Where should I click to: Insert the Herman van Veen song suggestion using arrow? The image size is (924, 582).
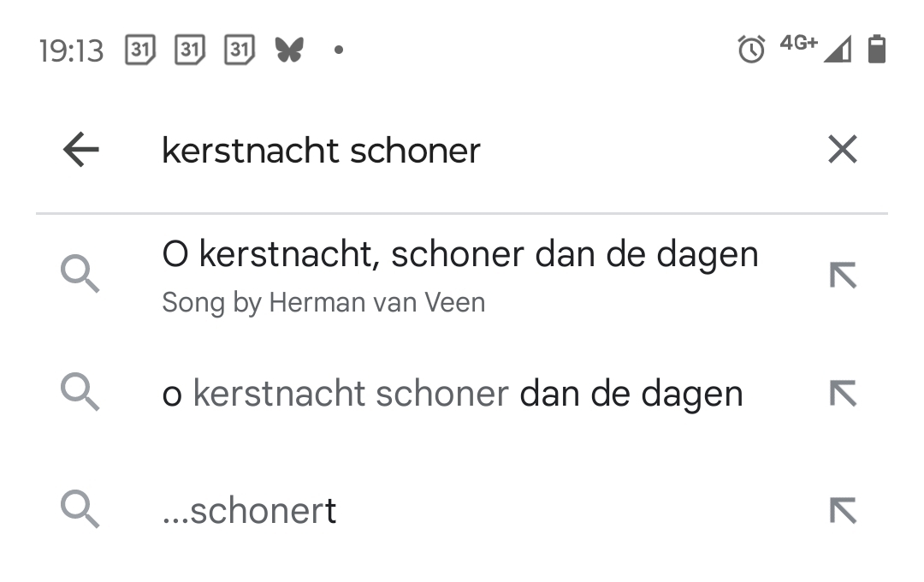click(843, 276)
